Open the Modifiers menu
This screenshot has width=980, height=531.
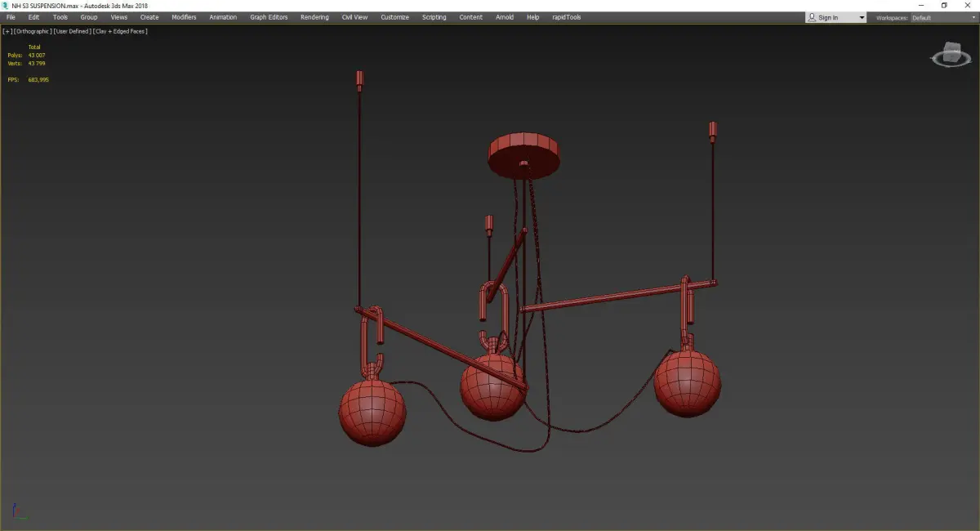pyautogui.click(x=184, y=17)
